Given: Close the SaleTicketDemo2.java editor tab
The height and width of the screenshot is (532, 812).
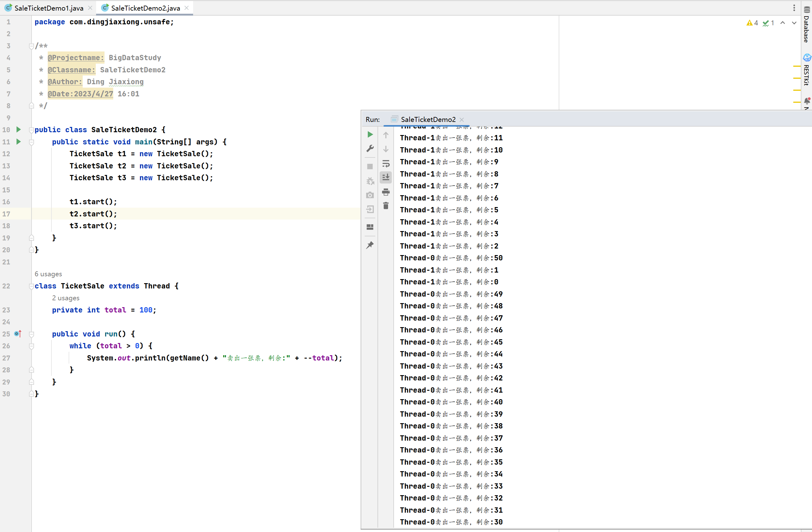Looking at the screenshot, I should point(187,8).
